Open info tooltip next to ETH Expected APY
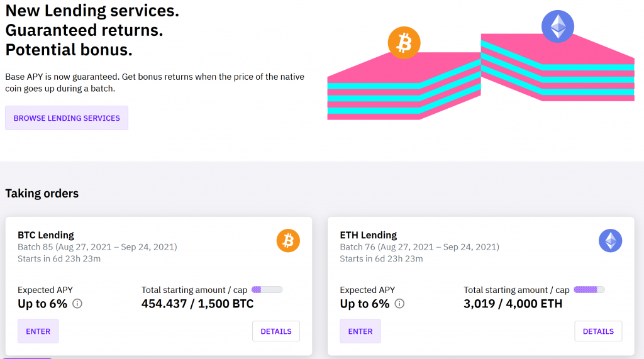The width and height of the screenshot is (644, 359). point(399,304)
